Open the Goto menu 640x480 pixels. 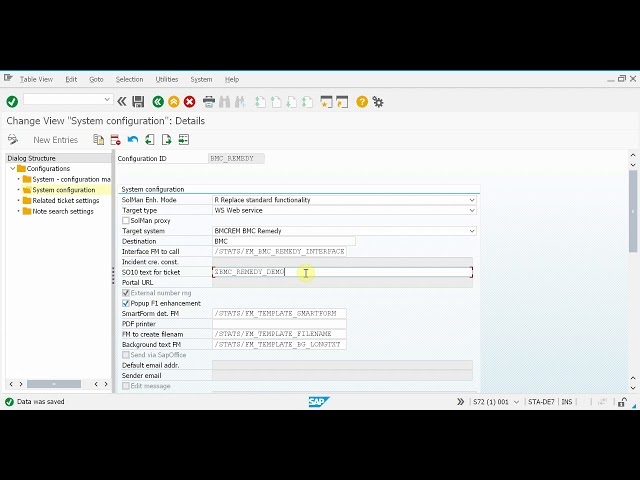click(96, 79)
